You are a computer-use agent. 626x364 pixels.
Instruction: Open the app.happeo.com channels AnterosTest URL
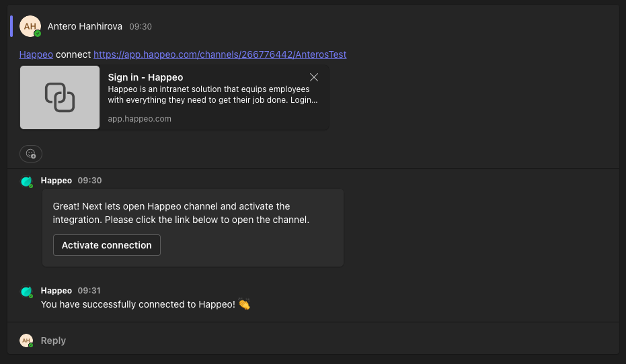tap(220, 54)
